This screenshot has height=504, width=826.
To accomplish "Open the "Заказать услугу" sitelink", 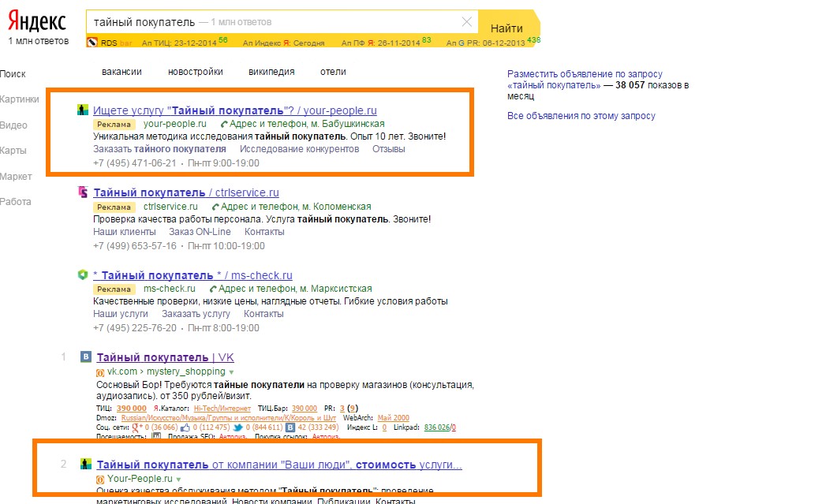I will pos(196,314).
